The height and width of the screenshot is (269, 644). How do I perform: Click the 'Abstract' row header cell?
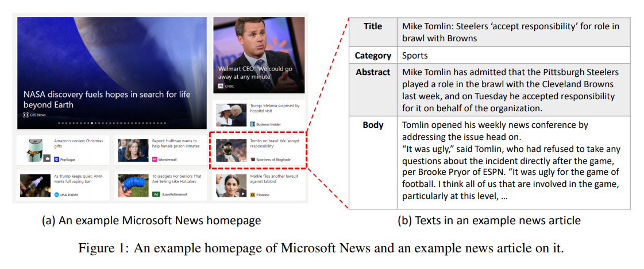tap(373, 89)
